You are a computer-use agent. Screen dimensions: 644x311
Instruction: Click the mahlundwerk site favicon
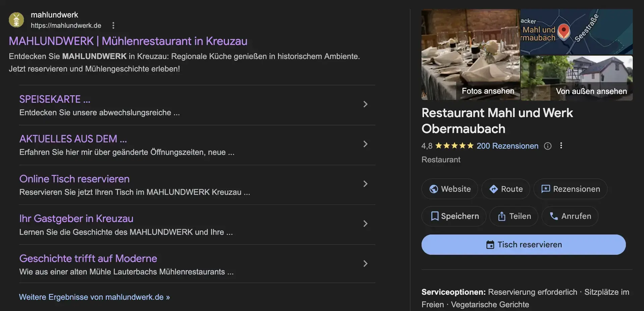pyautogui.click(x=16, y=19)
